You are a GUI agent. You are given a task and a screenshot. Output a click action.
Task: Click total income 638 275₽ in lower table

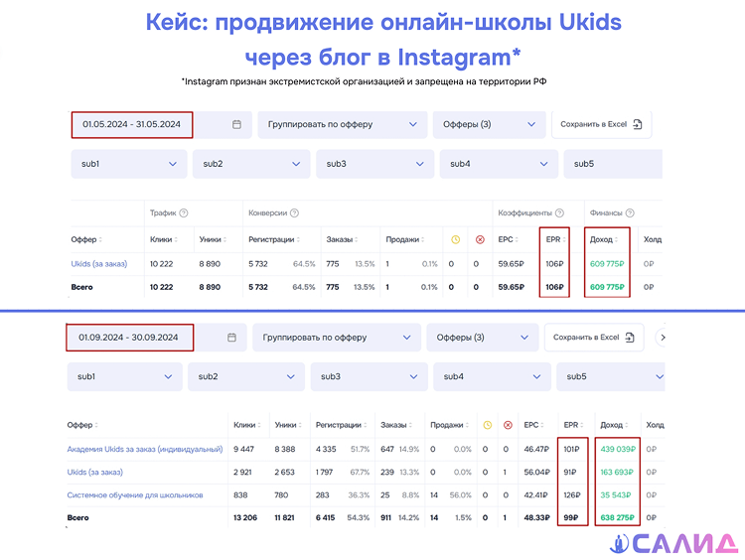(x=617, y=517)
